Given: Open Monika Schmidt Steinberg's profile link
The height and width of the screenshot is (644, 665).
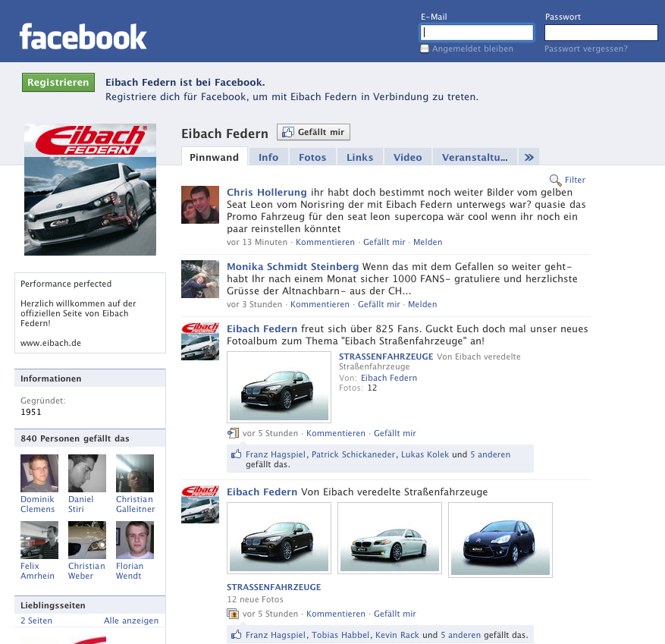Looking at the screenshot, I should coord(293,266).
